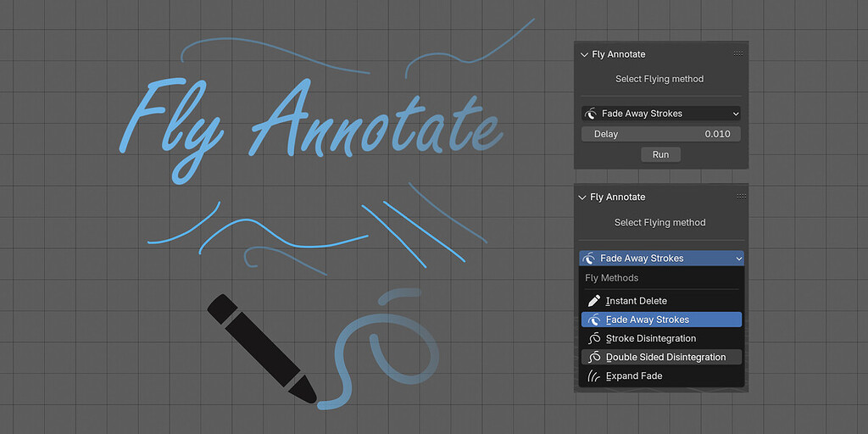The height and width of the screenshot is (434, 868).
Task: Click the 0.010 delay value
Action: click(717, 134)
